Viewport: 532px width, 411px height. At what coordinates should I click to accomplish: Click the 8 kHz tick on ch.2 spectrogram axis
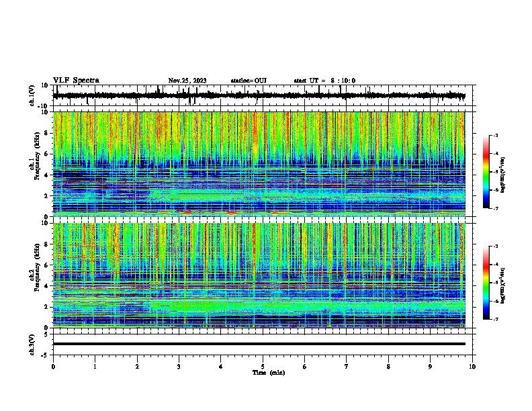click(46, 244)
